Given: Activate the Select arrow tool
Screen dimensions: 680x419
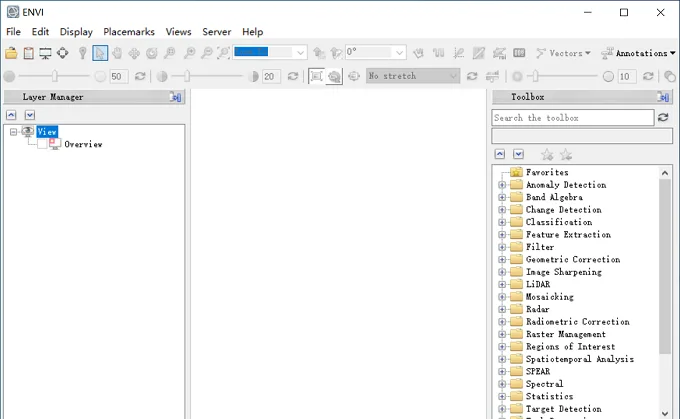Looking at the screenshot, I should 100,53.
